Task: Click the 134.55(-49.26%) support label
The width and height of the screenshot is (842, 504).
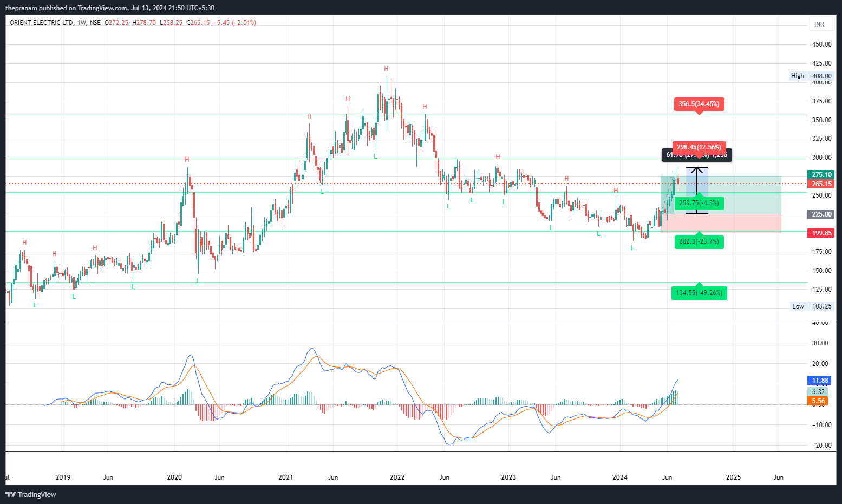Action: click(x=699, y=293)
